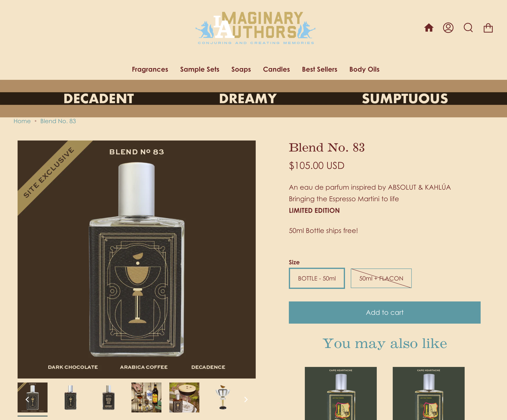Open the Candles menu item
This screenshot has width=507, height=420.
pyautogui.click(x=276, y=69)
